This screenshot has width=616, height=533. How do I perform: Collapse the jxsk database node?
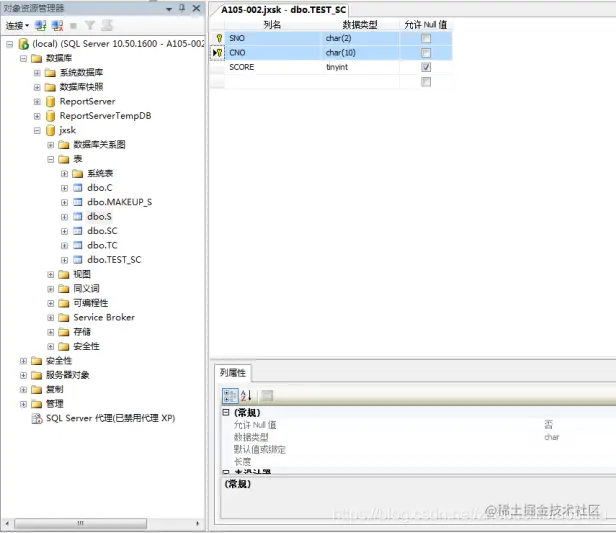tap(37, 130)
